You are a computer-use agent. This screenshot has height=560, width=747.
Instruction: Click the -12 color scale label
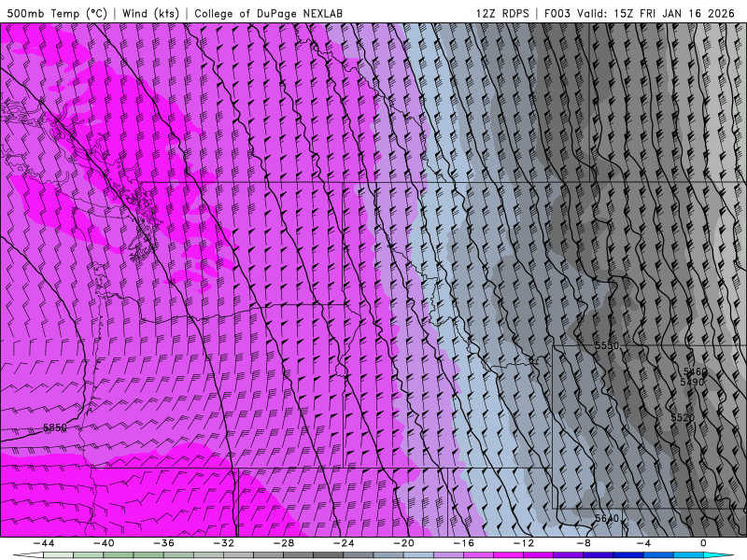524,543
